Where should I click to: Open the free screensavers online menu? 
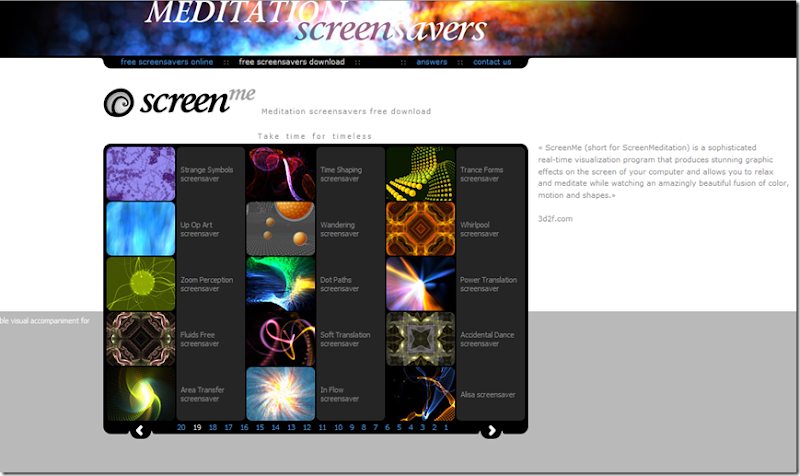(x=167, y=62)
